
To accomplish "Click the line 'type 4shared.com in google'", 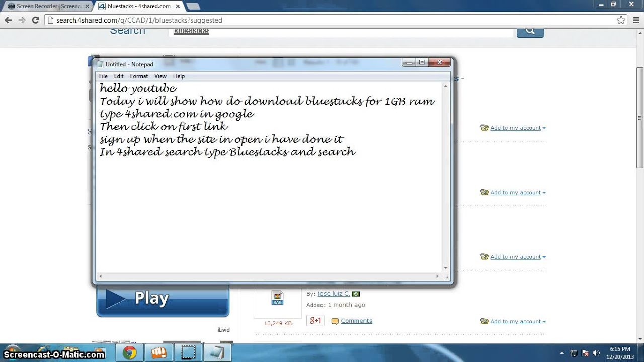I will 177,114.
